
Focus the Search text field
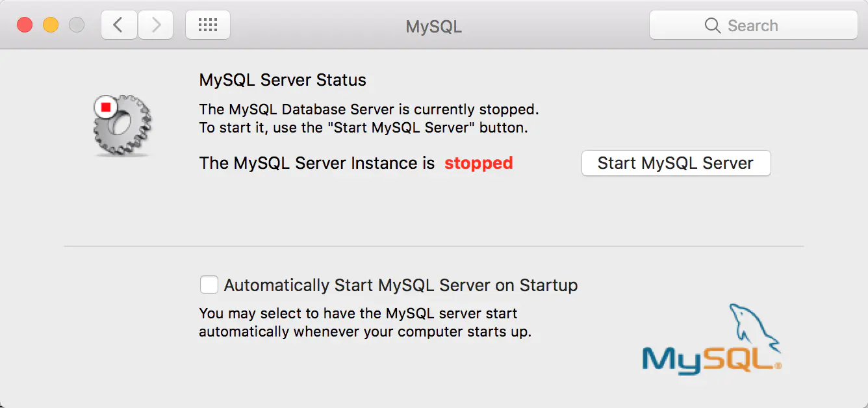click(x=767, y=26)
